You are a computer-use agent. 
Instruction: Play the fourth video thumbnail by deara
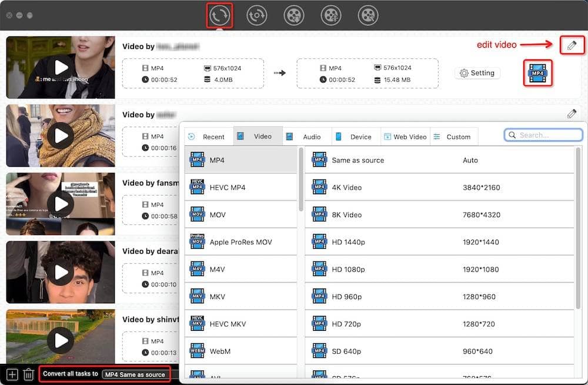pyautogui.click(x=61, y=273)
